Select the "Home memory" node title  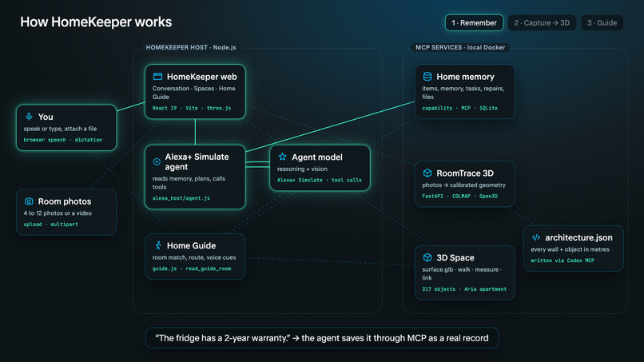click(465, 77)
